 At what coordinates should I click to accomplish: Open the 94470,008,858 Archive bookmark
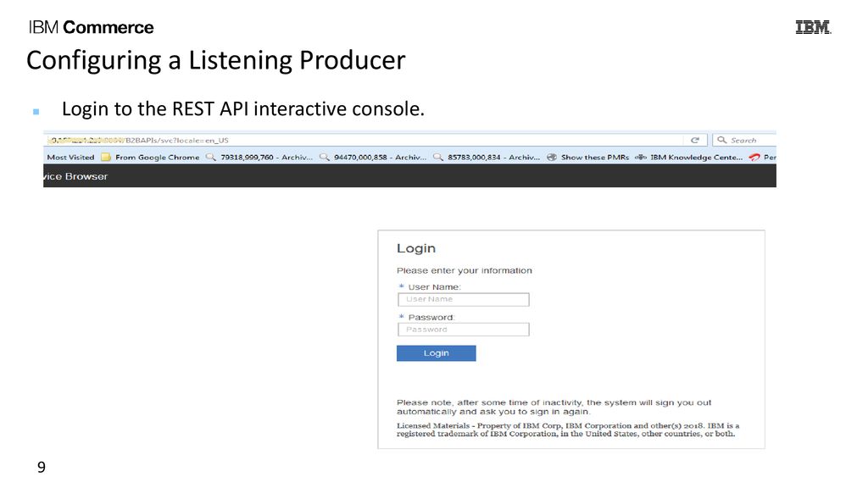[373, 157]
